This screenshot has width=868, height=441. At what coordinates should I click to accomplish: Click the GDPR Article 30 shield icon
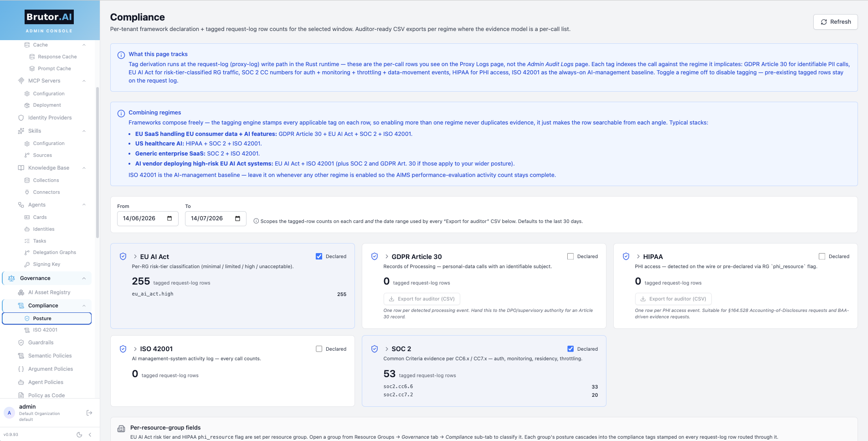click(x=375, y=257)
